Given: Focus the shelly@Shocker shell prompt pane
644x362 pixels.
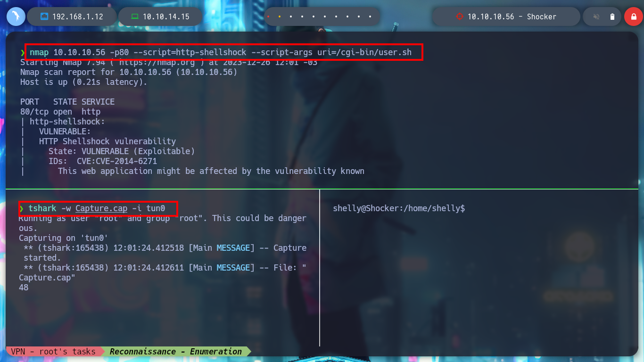Looking at the screenshot, I should (x=399, y=208).
